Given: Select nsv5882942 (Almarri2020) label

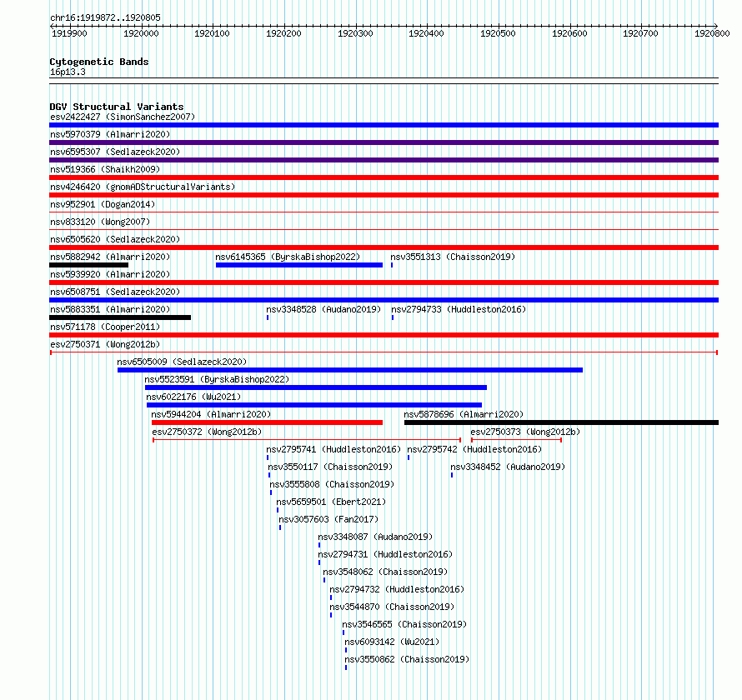Looking at the screenshot, I should [x=110, y=257].
